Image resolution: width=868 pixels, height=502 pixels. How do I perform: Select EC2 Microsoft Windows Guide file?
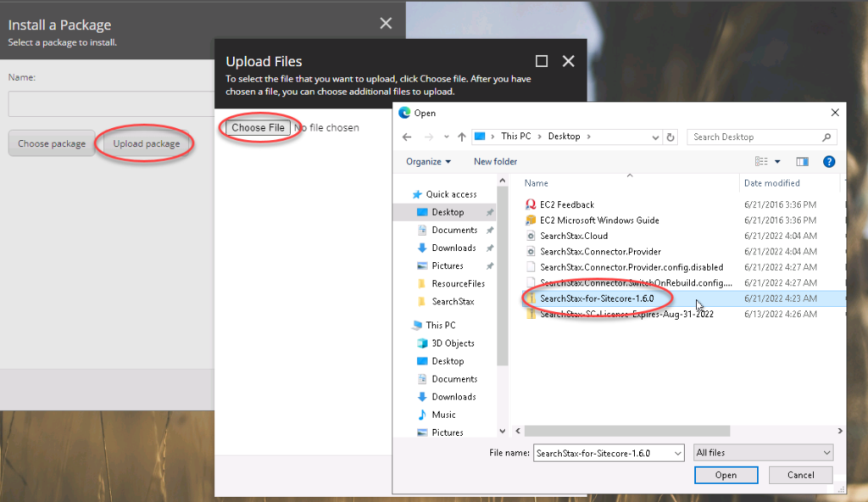pyautogui.click(x=592, y=220)
